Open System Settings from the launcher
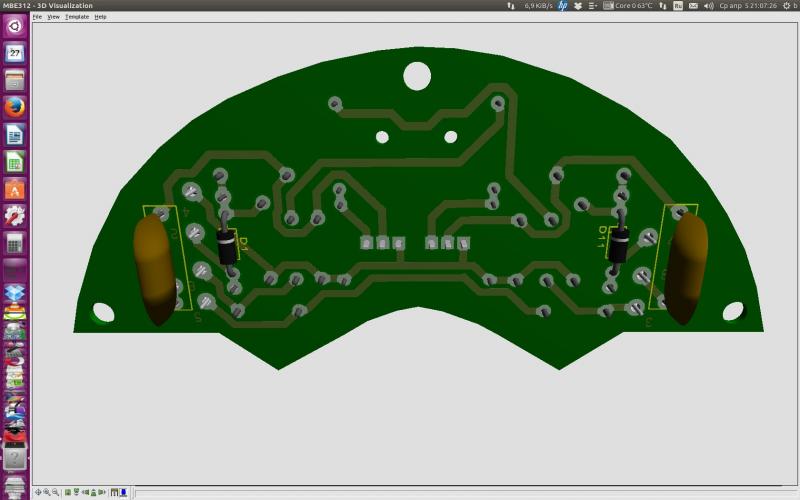Viewport: 800px width, 500px height. 15,215
